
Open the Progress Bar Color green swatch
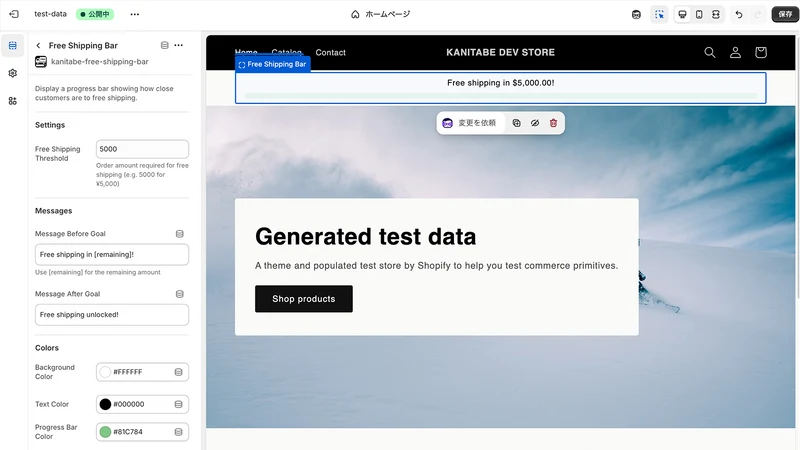point(105,432)
